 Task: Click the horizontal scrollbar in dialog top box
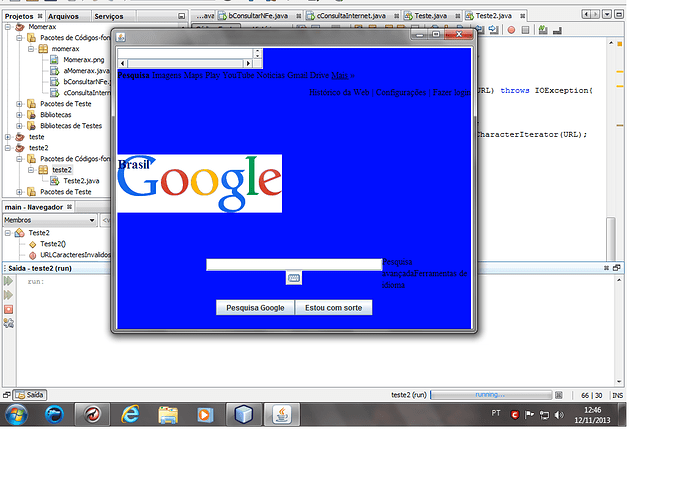[x=185, y=63]
